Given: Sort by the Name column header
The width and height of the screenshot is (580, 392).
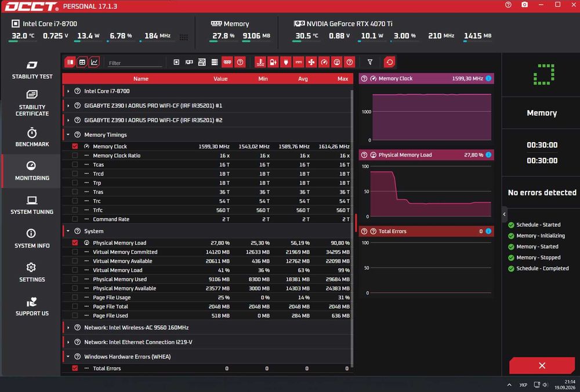Looking at the screenshot, I should [141, 79].
